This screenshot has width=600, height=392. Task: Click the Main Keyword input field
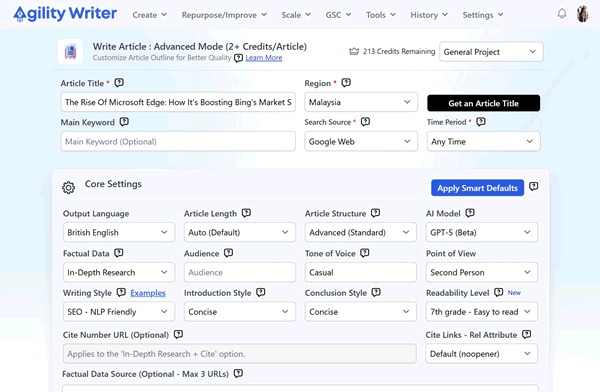[178, 142]
